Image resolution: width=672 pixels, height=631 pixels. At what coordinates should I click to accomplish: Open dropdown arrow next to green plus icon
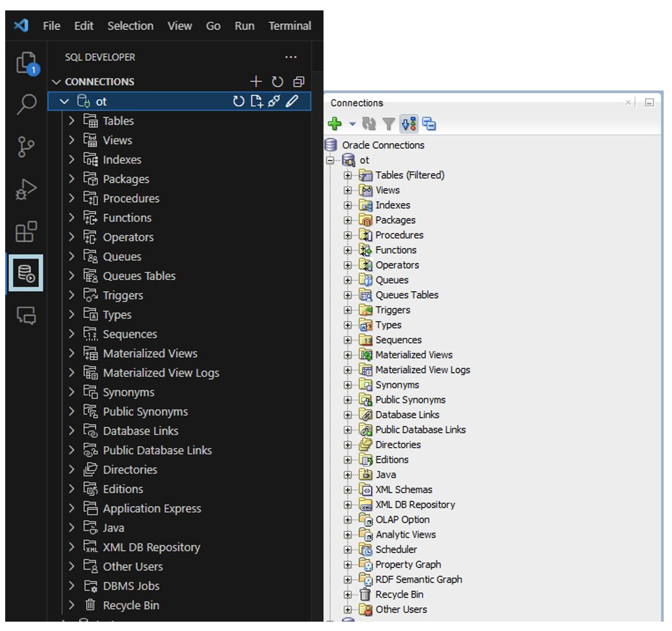pos(352,124)
